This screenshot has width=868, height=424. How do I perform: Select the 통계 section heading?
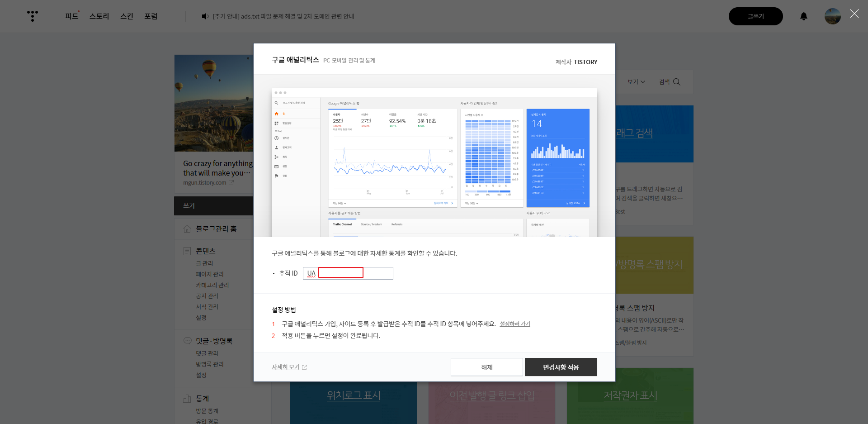pos(203,399)
